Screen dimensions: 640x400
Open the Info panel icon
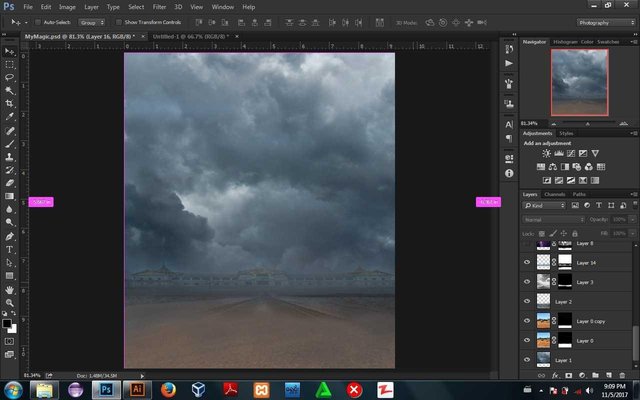pos(509,173)
